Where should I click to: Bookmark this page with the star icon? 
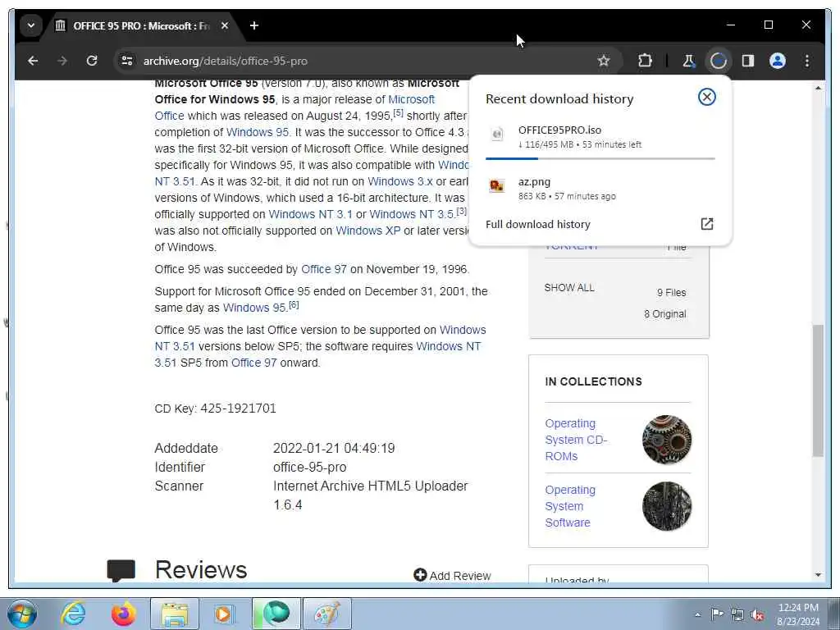coord(604,61)
